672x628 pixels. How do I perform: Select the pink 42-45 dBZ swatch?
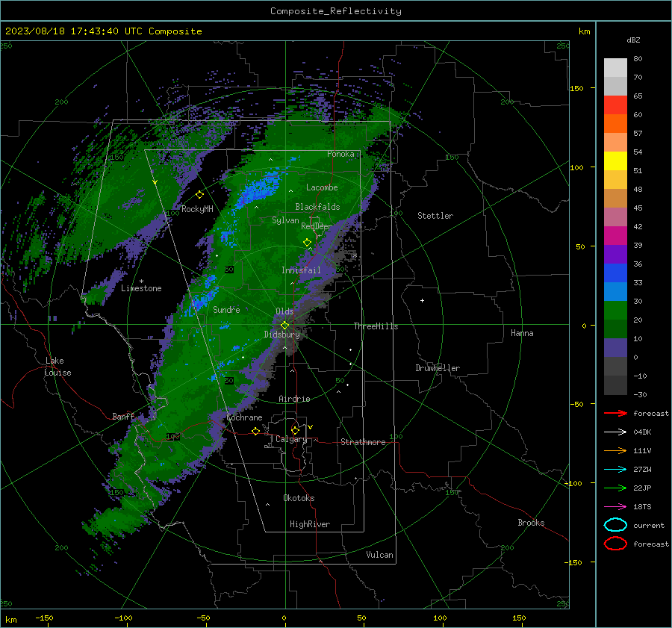(x=615, y=217)
